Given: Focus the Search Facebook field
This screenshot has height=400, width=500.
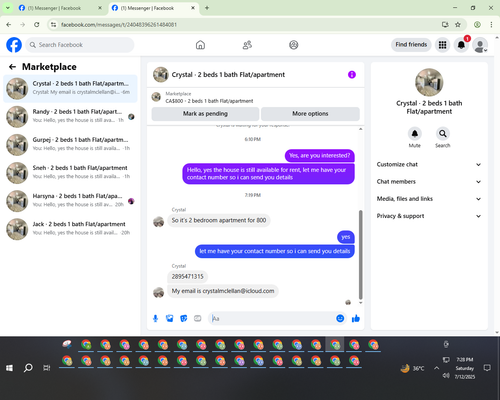Looking at the screenshot, I should [x=80, y=45].
